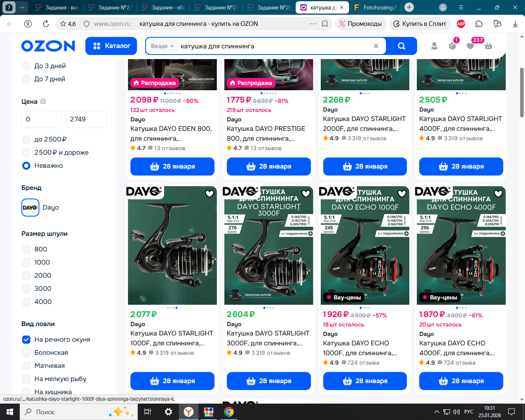
Task: Expand the Везде search scope dropdown
Action: [x=162, y=46]
